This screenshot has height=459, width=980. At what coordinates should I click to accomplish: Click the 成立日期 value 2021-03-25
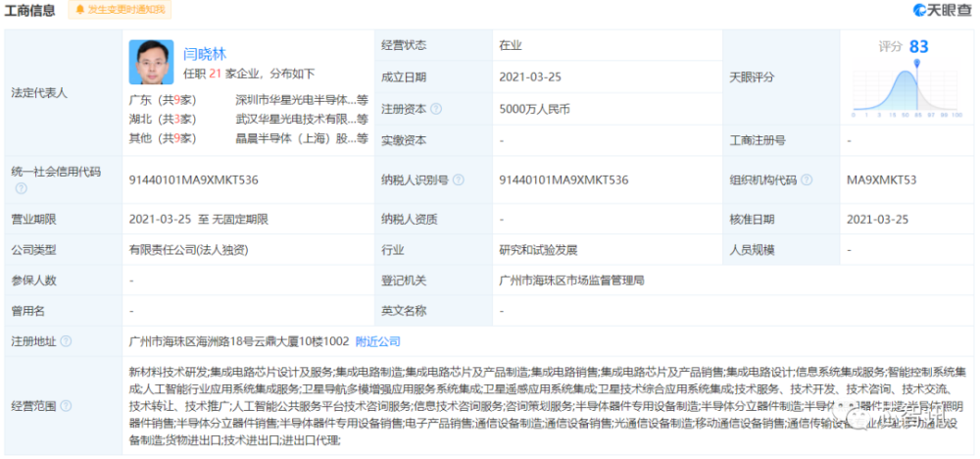530,77
